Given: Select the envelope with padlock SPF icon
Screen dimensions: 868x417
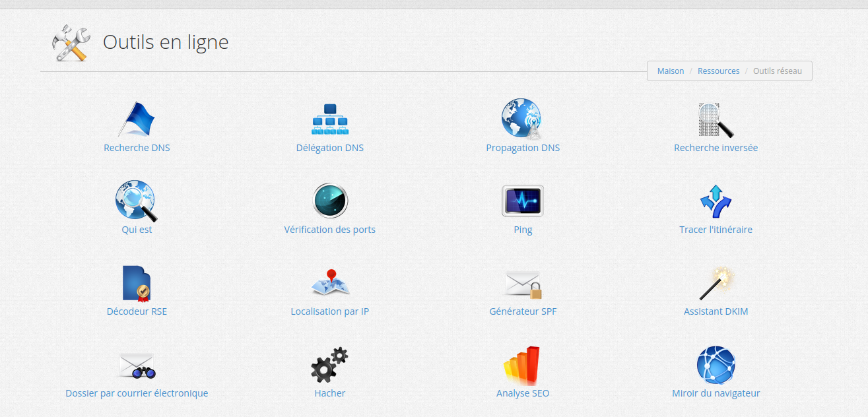Looking at the screenshot, I should (523, 284).
